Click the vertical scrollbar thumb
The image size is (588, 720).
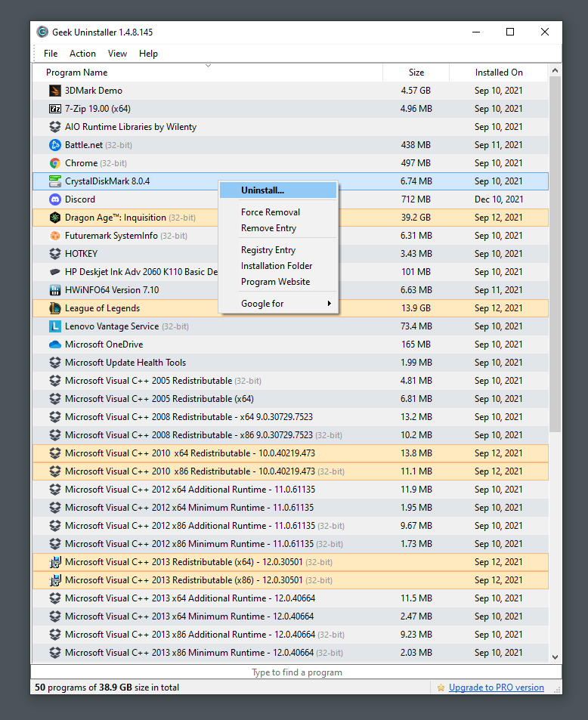click(555, 255)
